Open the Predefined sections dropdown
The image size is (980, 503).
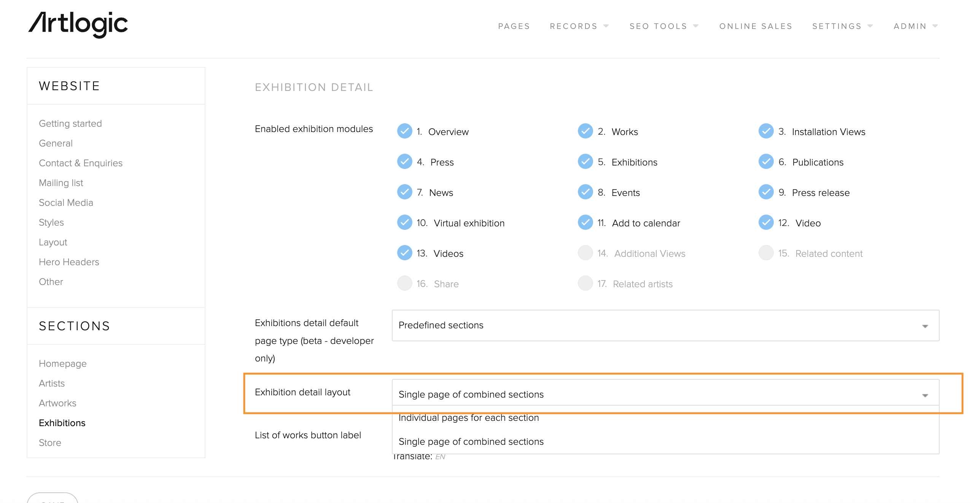click(x=665, y=325)
